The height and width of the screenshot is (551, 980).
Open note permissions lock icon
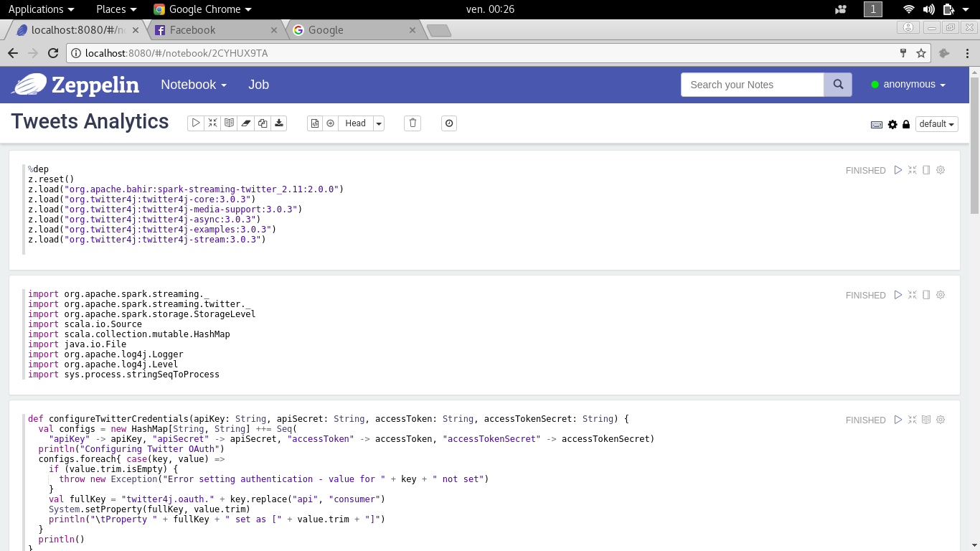tap(906, 124)
